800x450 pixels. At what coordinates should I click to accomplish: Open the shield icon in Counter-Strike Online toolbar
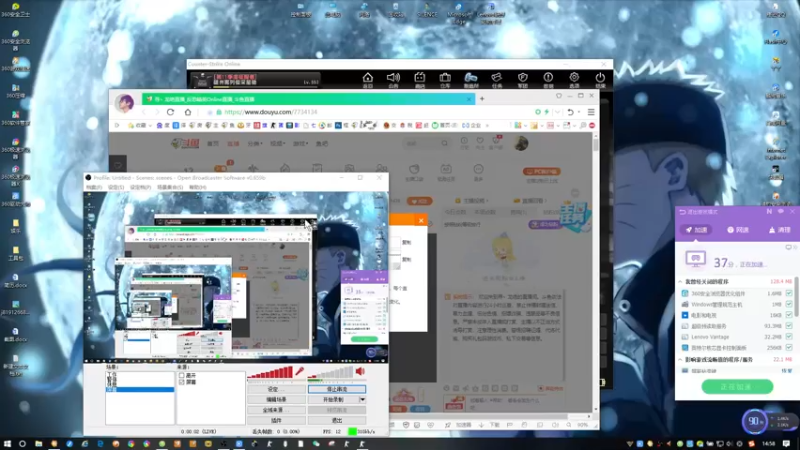[x=522, y=78]
